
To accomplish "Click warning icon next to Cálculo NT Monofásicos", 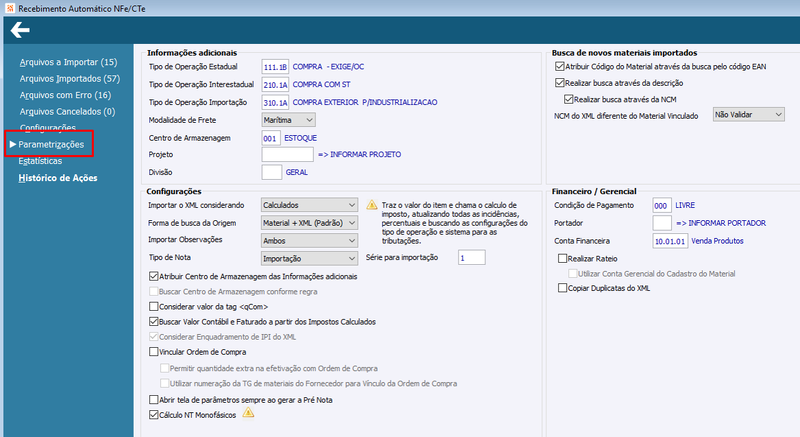I will (248, 413).
